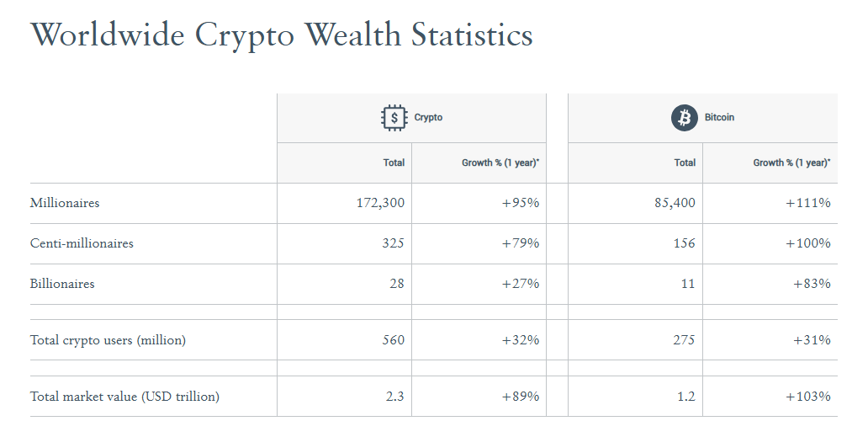
Task: Click the Billionaires row label
Action: point(62,284)
